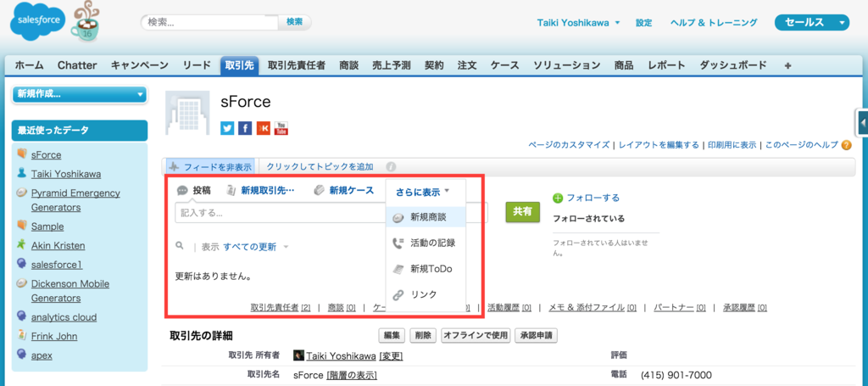Click the 検索 search button
Image resolution: width=868 pixels, height=386 pixels.
(294, 22)
